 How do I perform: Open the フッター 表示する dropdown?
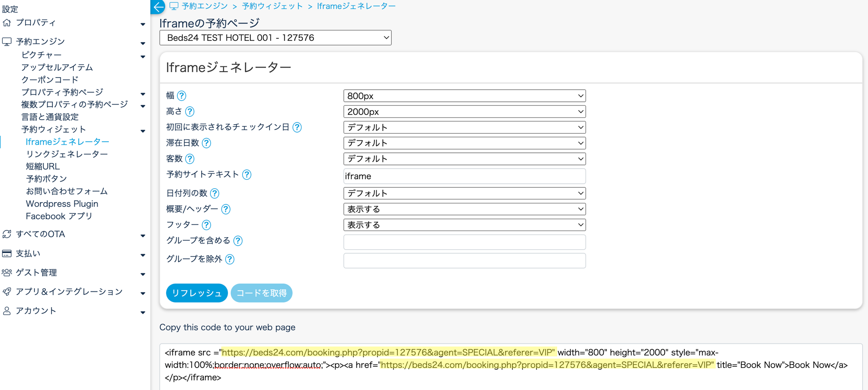(x=464, y=225)
